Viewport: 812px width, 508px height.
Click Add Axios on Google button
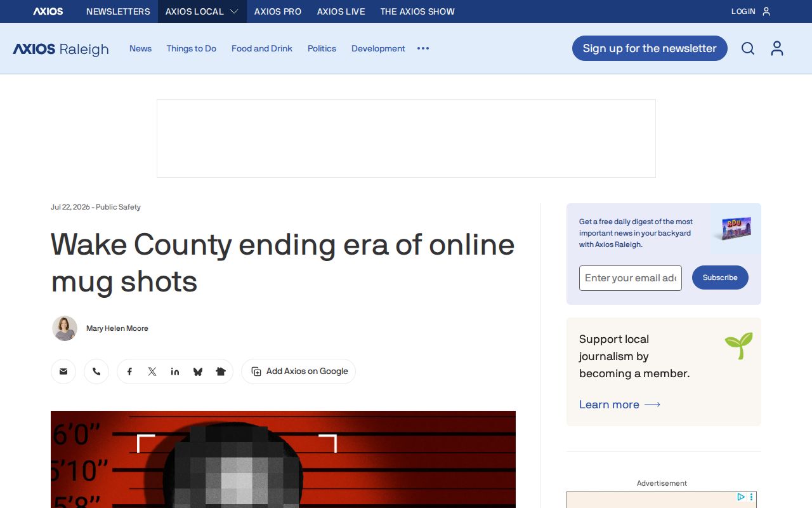click(x=298, y=371)
